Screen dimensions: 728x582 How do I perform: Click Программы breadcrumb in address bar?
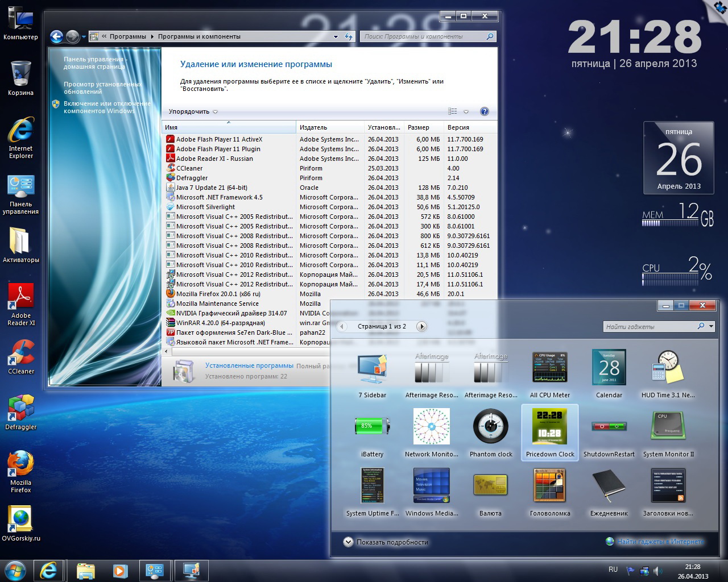(x=128, y=36)
